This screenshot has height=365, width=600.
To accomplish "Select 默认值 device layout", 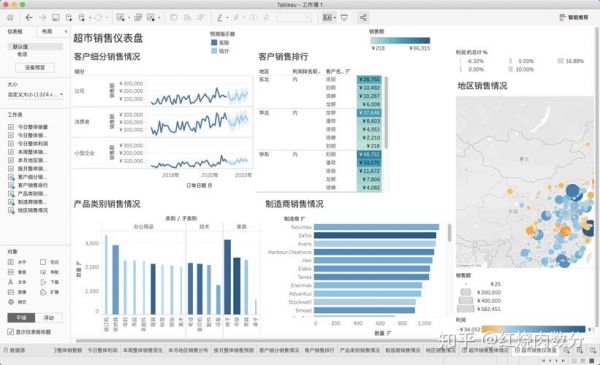I will pyautogui.click(x=35, y=47).
